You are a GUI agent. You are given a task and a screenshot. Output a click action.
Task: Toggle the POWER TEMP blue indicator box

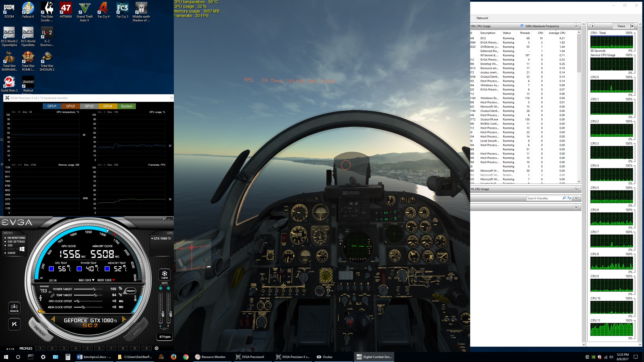click(79, 269)
